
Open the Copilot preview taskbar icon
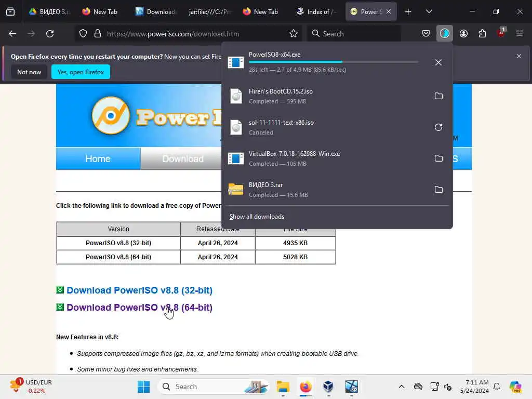tap(515, 387)
